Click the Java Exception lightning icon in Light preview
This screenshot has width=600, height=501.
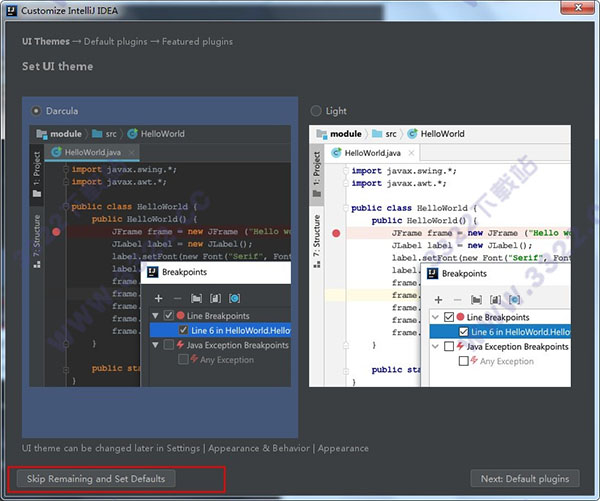pyautogui.click(x=462, y=346)
